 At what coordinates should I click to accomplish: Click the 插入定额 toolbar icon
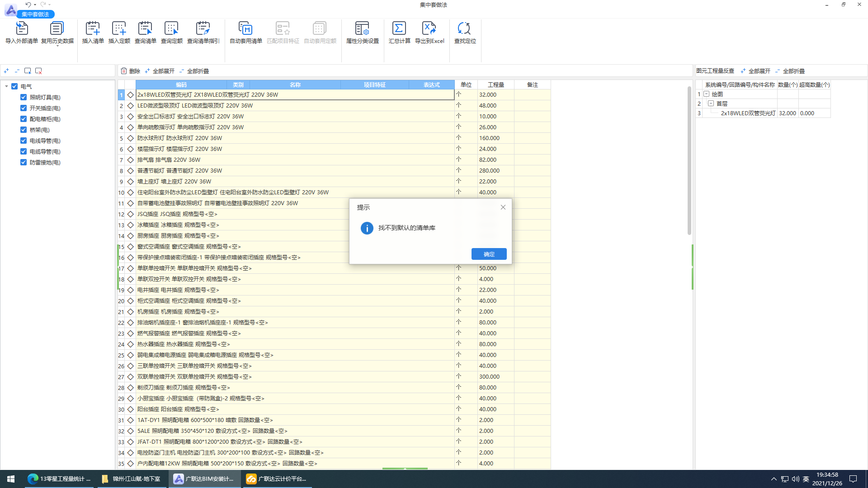[119, 28]
